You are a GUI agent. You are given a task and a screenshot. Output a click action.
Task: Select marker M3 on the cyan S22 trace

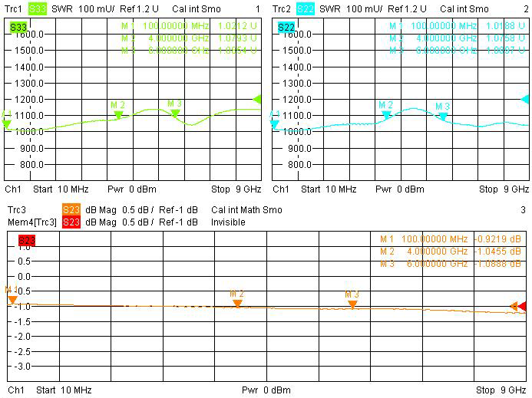(443, 116)
